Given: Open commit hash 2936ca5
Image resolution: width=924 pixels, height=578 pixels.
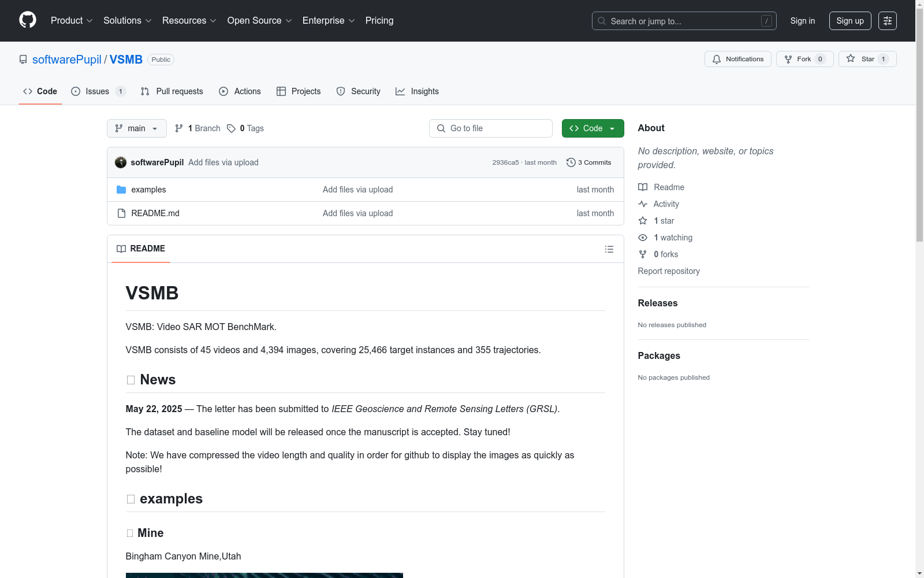Looking at the screenshot, I should tap(505, 162).
